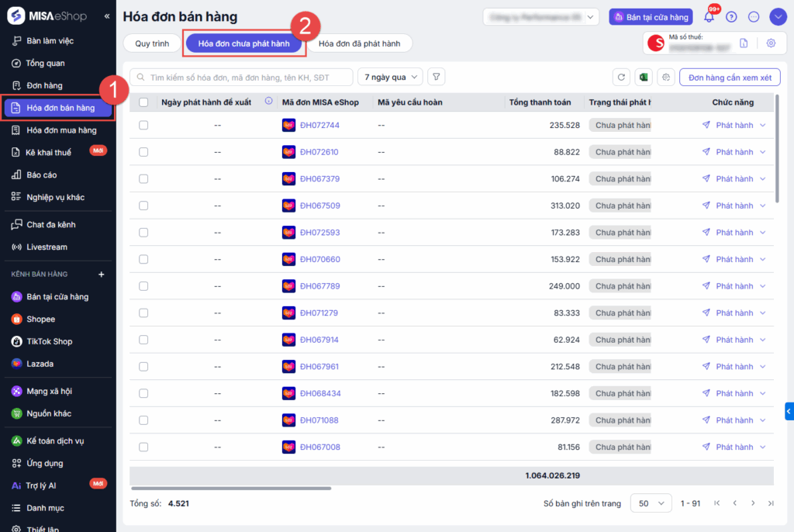Viewport: 794px width, 532px height.
Task: Check the row for order ĐH072593
Action: point(143,233)
